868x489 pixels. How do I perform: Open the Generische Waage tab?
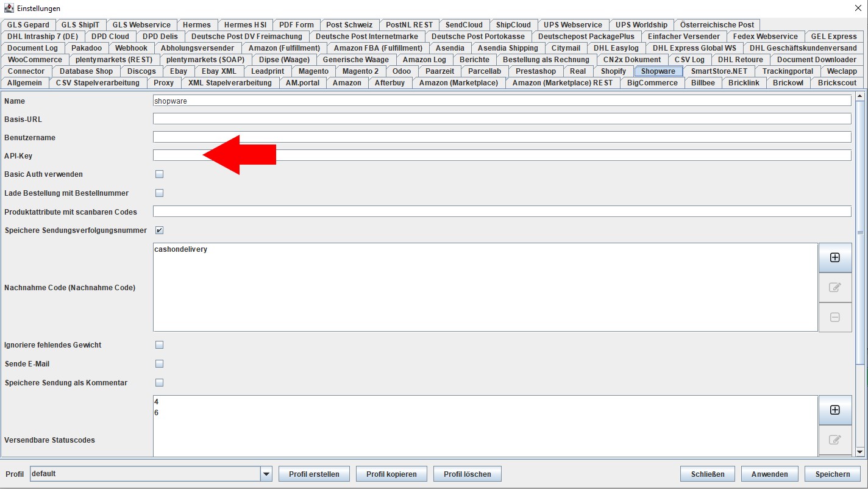pos(355,60)
